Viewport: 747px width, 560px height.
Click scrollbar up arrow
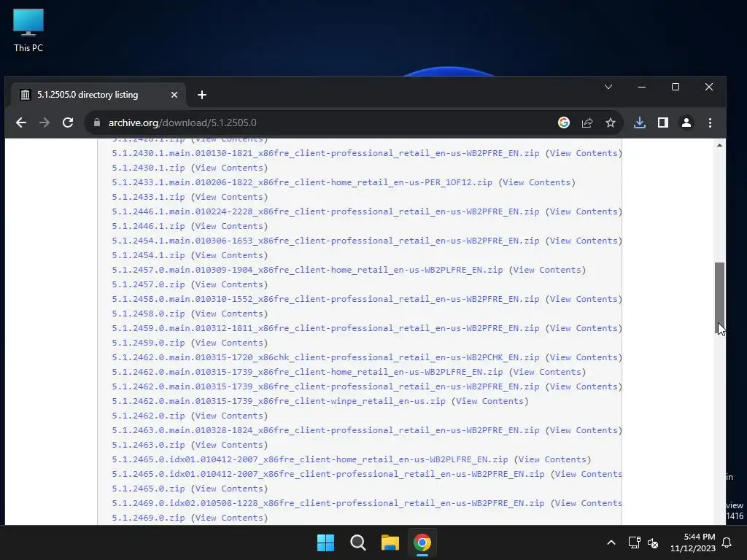(719, 145)
